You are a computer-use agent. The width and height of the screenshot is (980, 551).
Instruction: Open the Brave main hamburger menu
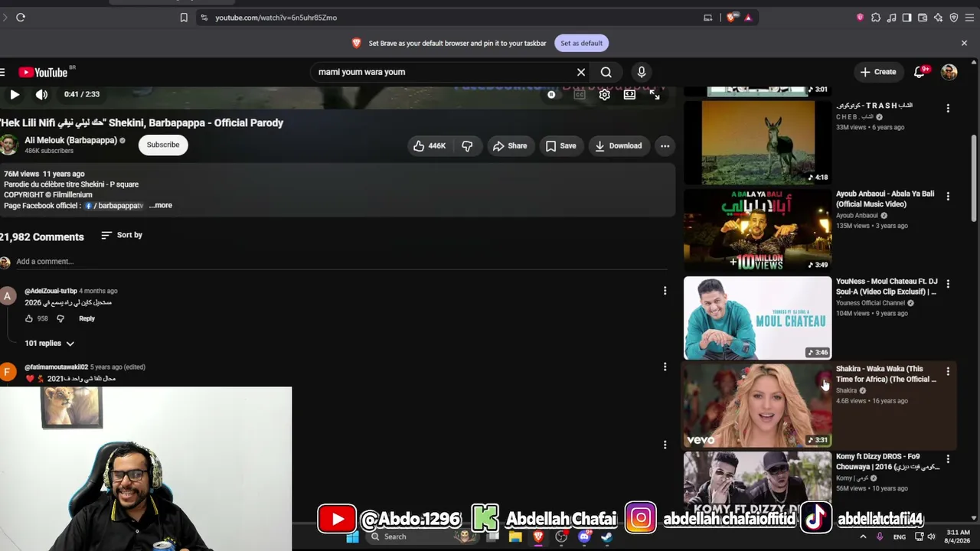point(970,18)
